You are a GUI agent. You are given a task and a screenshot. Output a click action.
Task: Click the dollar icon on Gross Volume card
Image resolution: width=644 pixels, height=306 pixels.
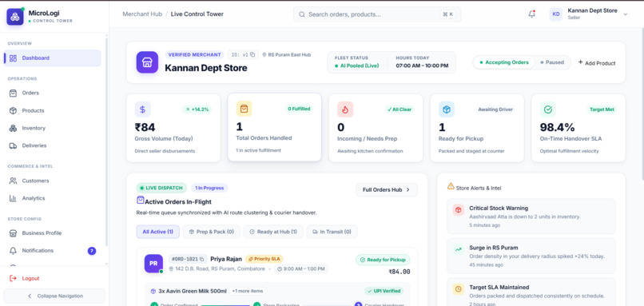[142, 109]
